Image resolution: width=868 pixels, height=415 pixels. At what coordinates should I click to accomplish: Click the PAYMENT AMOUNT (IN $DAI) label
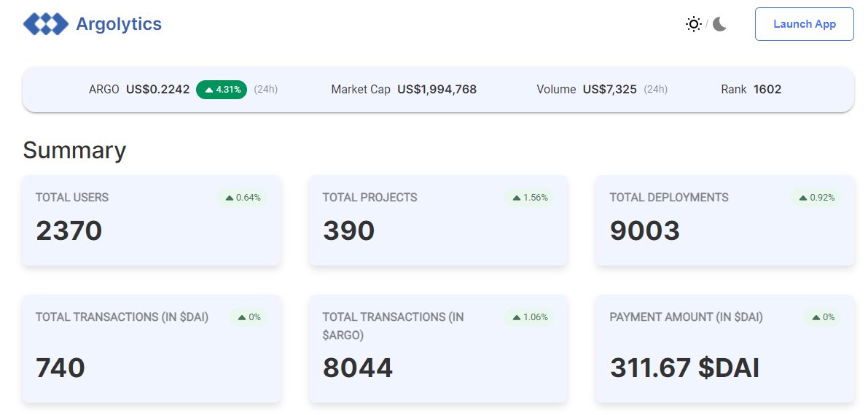686,317
